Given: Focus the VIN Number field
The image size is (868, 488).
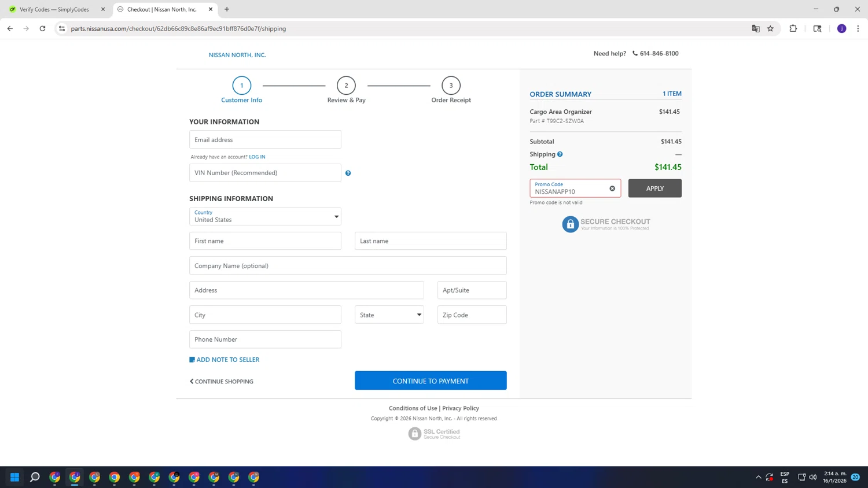Looking at the screenshot, I should click(x=265, y=172).
